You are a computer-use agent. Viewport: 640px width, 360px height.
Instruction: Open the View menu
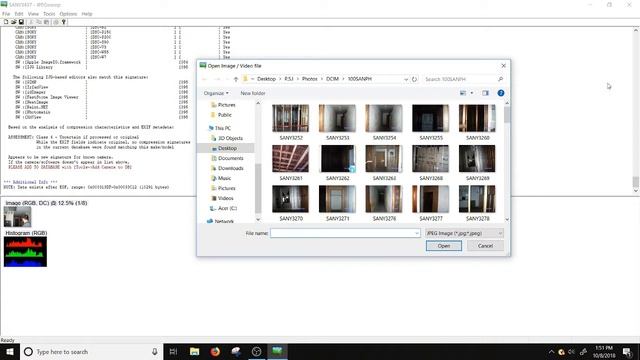tap(33, 14)
